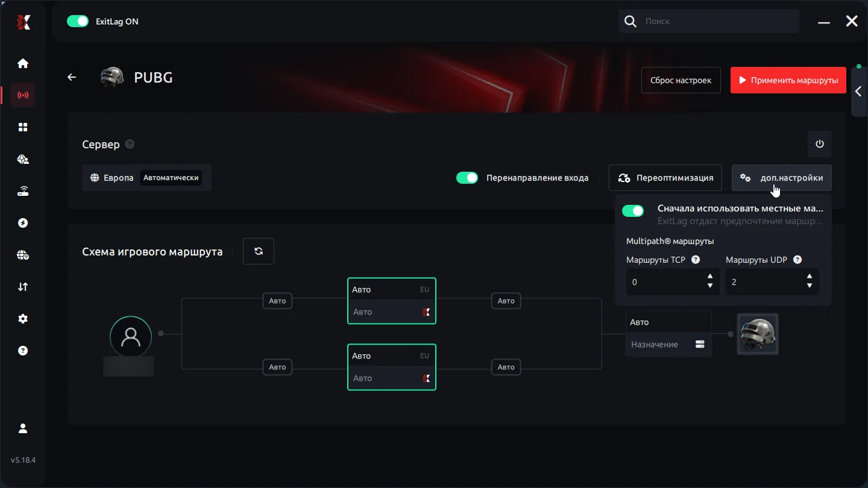Viewport: 868px width, 488px height.
Task: Click the power icon in Сервер panel
Action: tap(819, 144)
